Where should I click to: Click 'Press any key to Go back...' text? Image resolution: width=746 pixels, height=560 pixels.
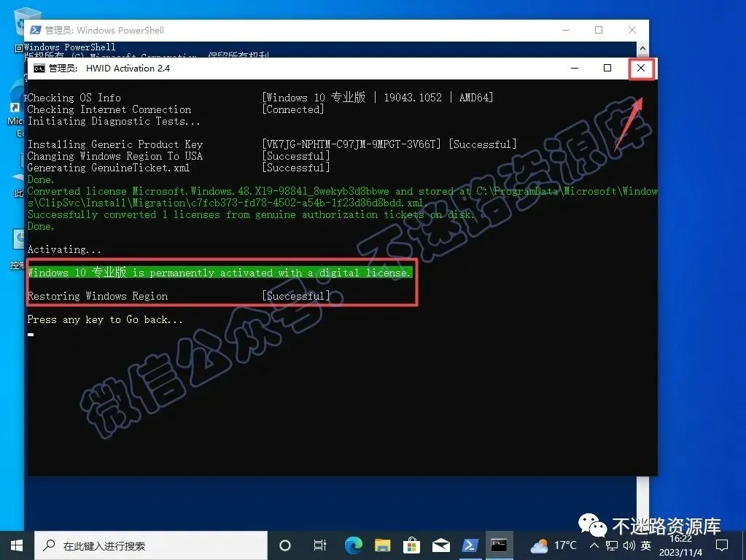(105, 319)
